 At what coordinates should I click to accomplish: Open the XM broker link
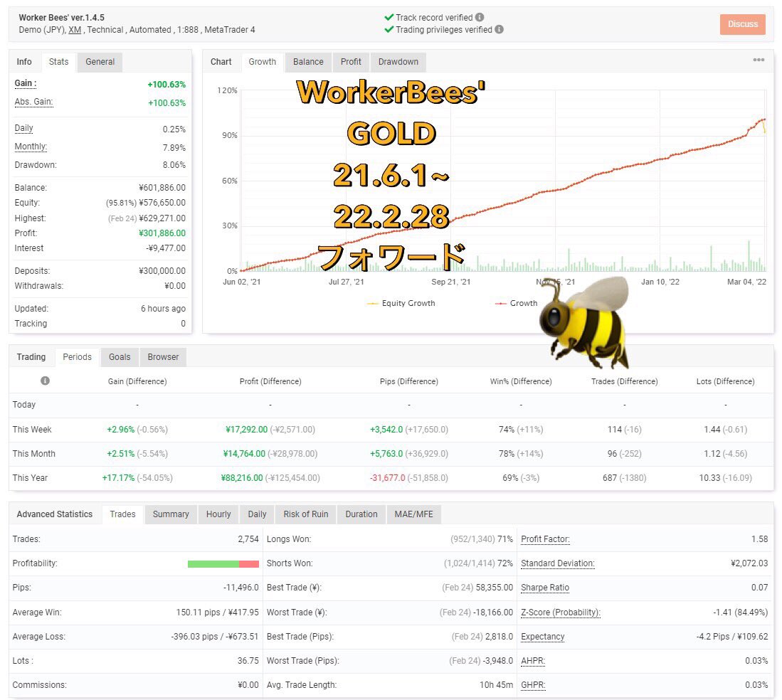75,30
